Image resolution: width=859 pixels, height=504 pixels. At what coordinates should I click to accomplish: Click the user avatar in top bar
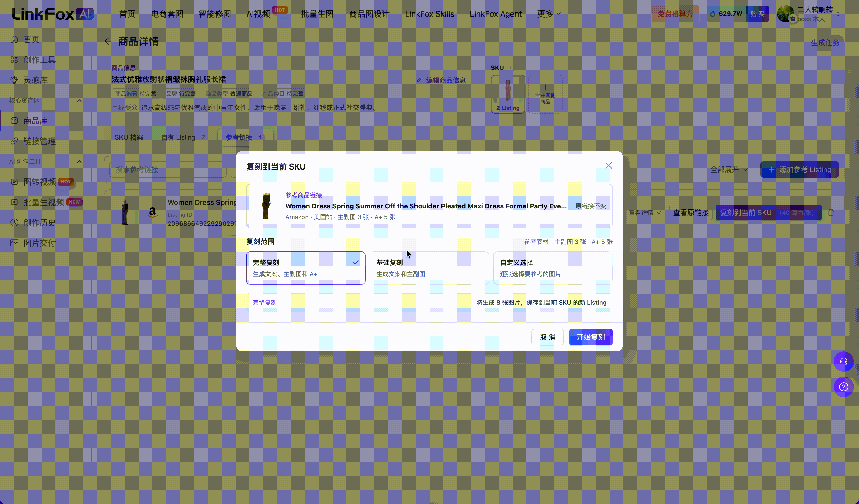[x=785, y=14]
